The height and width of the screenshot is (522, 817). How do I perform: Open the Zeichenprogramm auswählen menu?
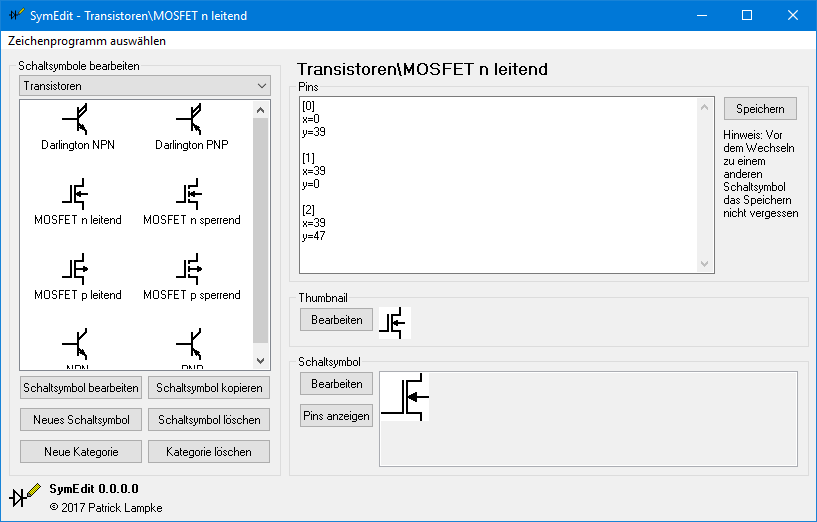tap(87, 41)
